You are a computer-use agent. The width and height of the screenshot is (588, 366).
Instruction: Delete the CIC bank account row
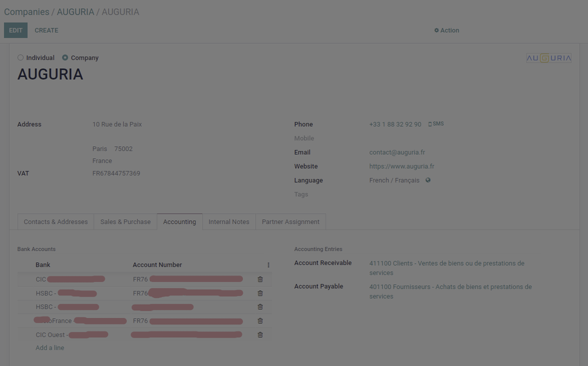(260, 279)
